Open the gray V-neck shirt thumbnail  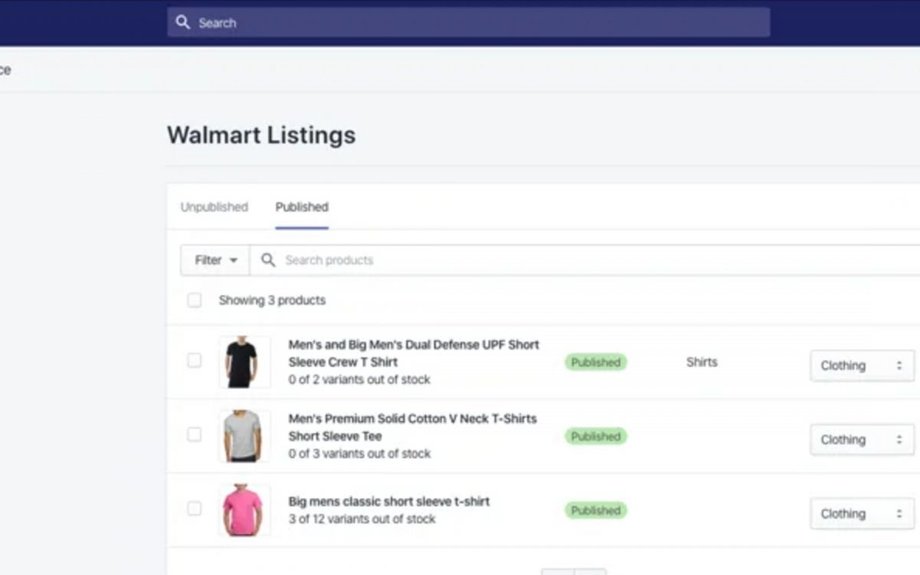tap(244, 436)
